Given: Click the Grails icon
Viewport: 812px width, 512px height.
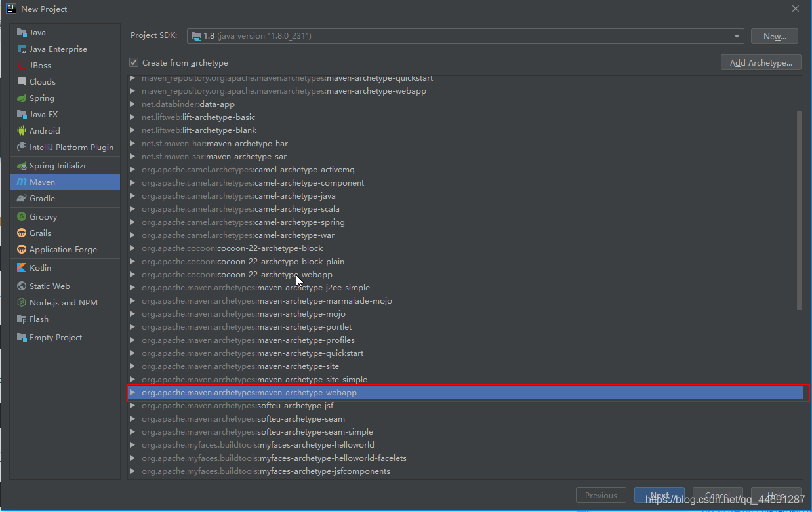Looking at the screenshot, I should click(22, 233).
